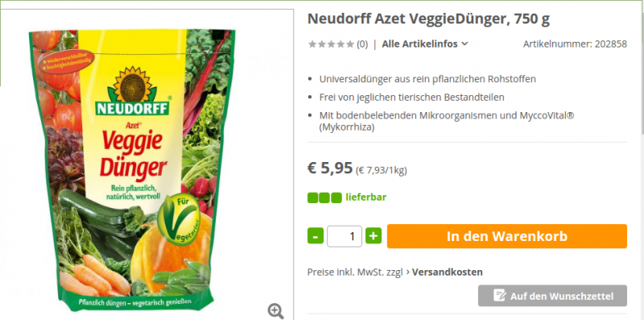Click the green lieferbar availability indicator
Image resolution: width=644 pixels, height=320 pixels.
click(324, 197)
